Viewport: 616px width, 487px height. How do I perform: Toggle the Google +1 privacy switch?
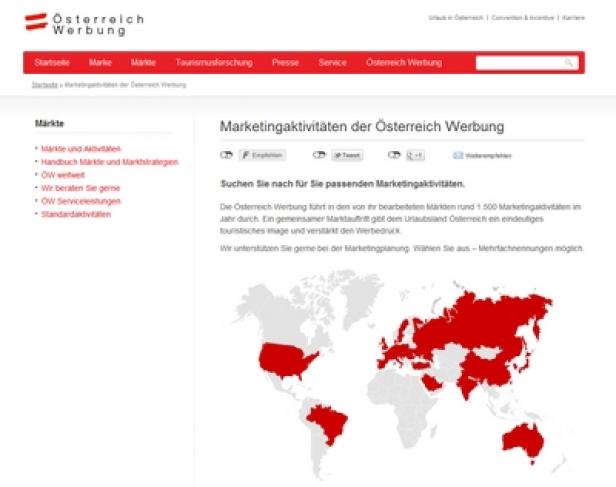coord(394,155)
